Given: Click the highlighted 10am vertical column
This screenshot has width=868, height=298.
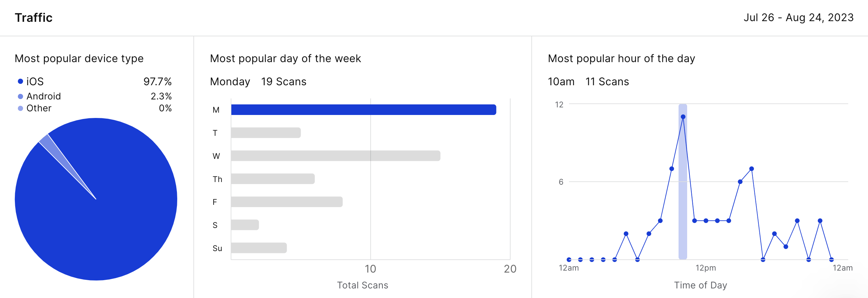Looking at the screenshot, I should coord(683,203).
